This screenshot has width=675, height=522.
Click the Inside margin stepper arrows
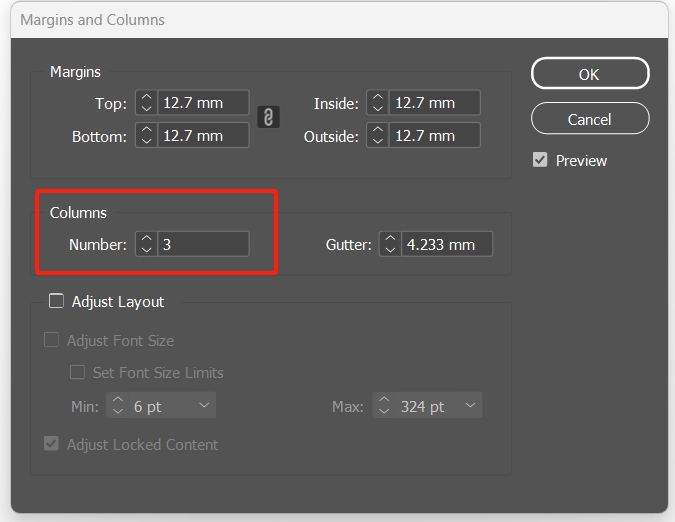(x=377, y=103)
